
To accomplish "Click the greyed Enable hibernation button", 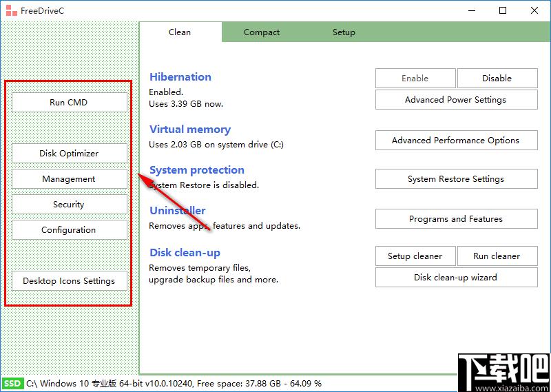I will pos(415,78).
